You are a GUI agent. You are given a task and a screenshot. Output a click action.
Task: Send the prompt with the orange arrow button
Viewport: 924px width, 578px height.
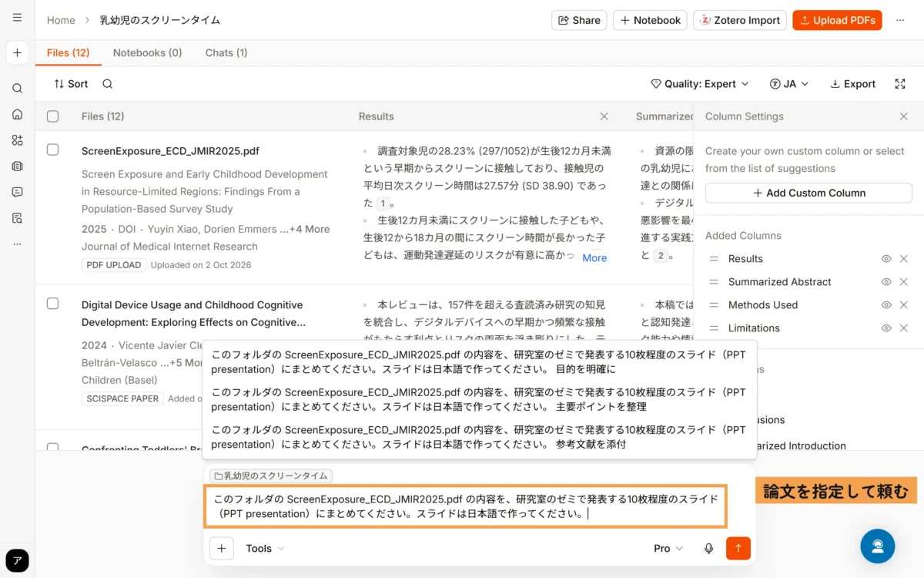click(738, 549)
